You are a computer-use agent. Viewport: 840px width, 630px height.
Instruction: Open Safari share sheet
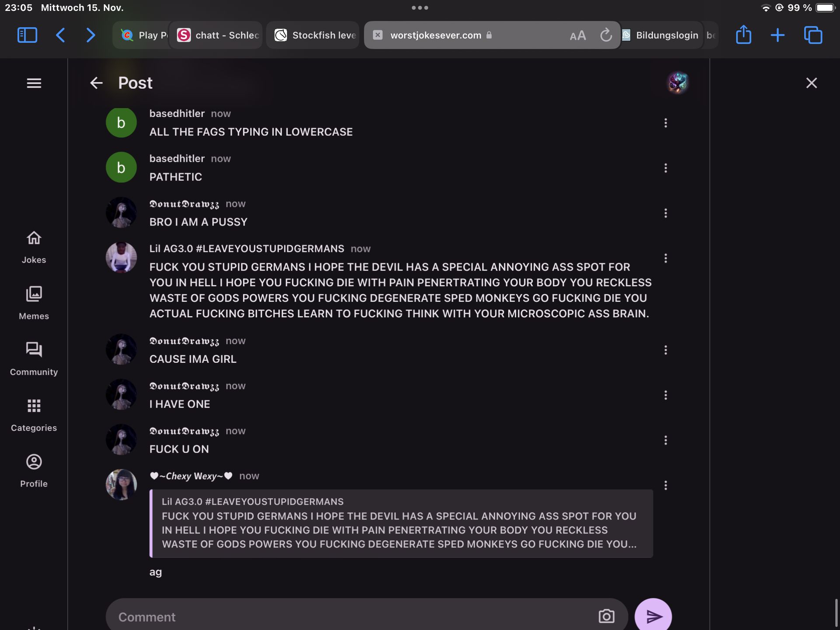(x=743, y=35)
